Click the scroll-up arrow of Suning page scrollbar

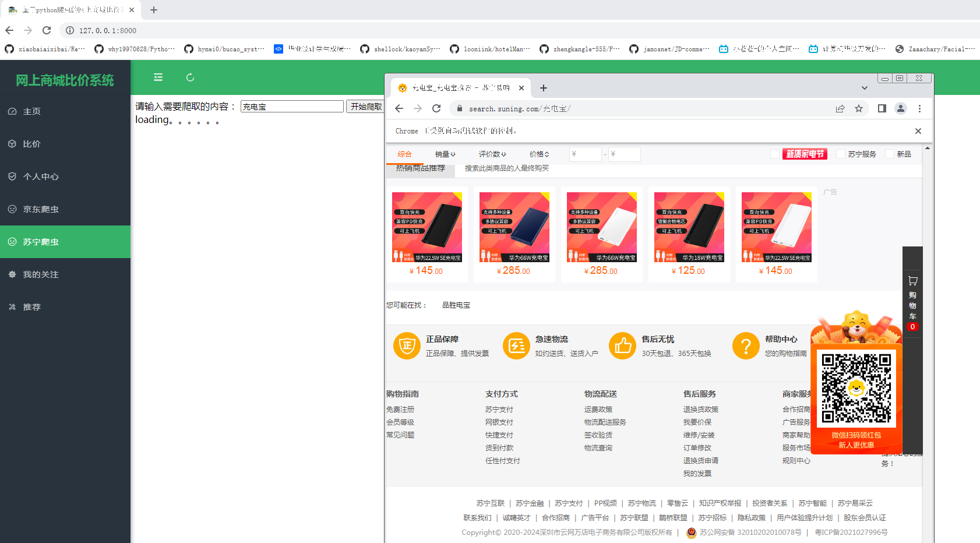[x=927, y=148]
